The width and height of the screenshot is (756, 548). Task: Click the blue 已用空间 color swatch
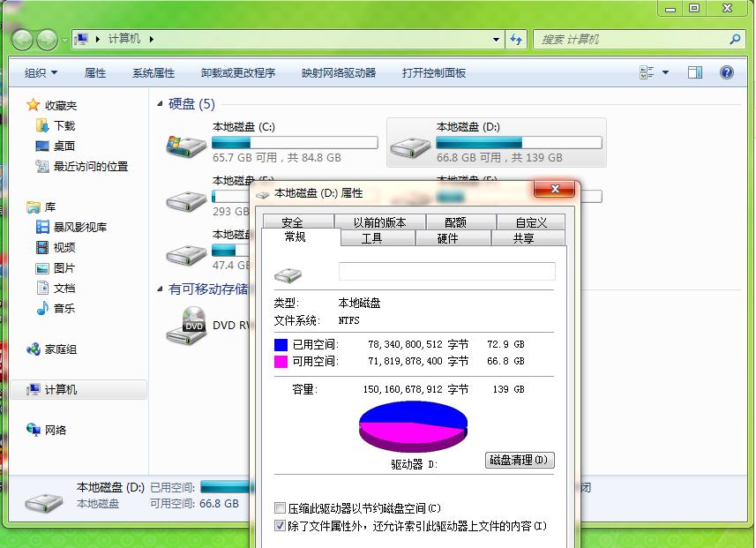click(281, 343)
